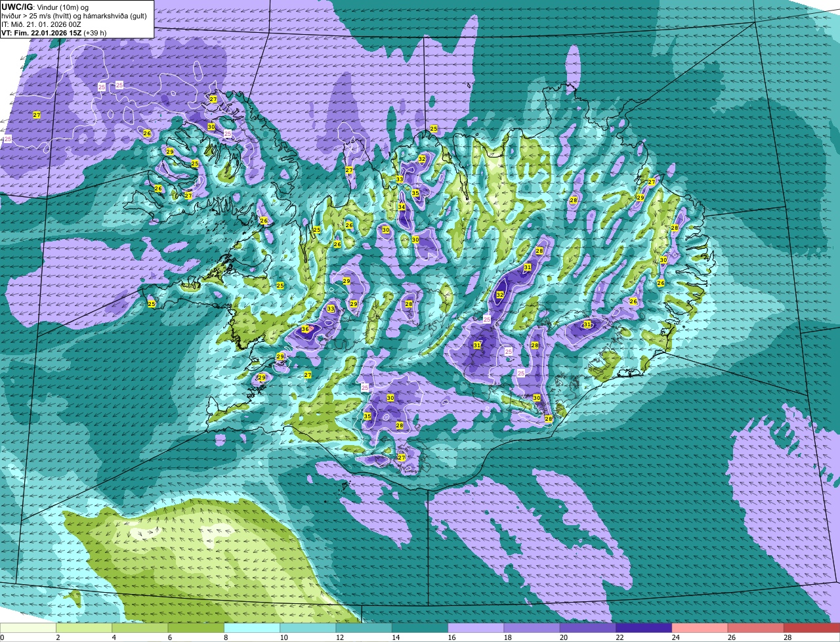
Task: Pick the 10–12 m/s turquoise swatch
Action: pyautogui.click(x=308, y=628)
